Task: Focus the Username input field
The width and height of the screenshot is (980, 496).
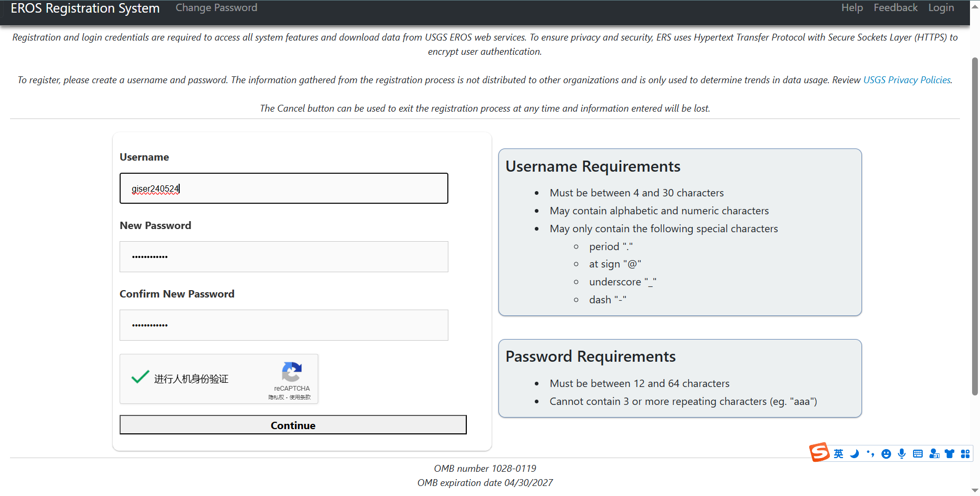Action: click(x=284, y=189)
